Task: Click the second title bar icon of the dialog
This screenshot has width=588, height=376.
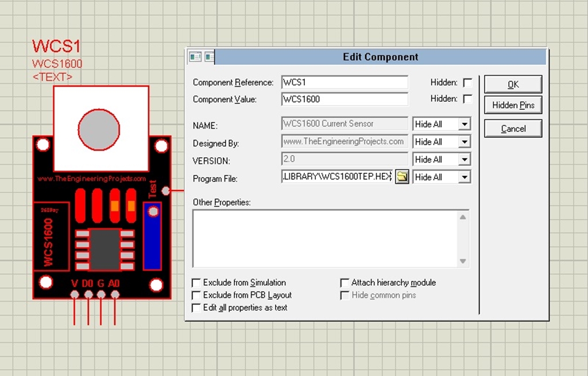Action: click(209, 56)
